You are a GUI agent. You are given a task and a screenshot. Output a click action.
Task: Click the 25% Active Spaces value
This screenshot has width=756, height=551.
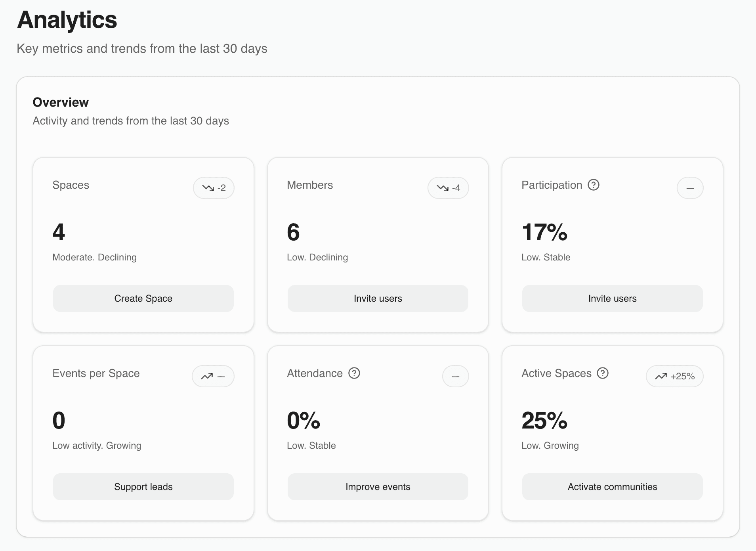(x=544, y=421)
